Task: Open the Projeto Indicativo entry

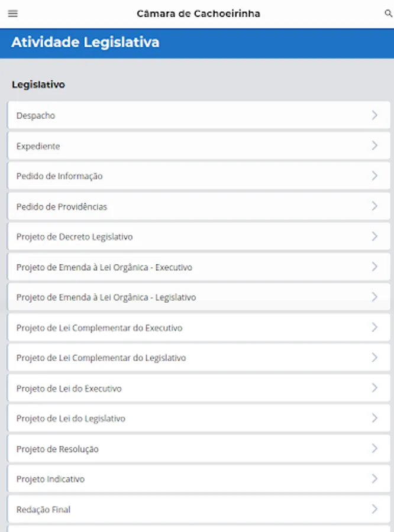Action: pyautogui.click(x=50, y=479)
